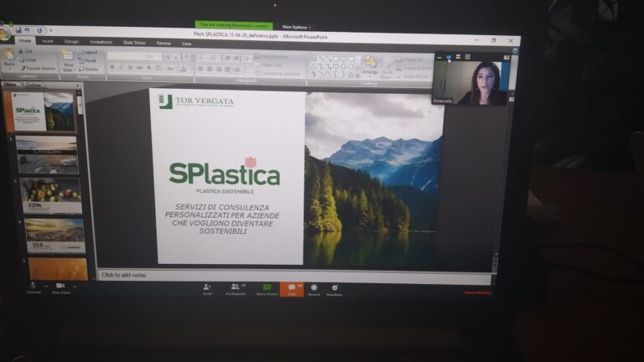Toggle Underline formatting
This screenshot has width=644, height=362.
pyautogui.click(x=130, y=67)
